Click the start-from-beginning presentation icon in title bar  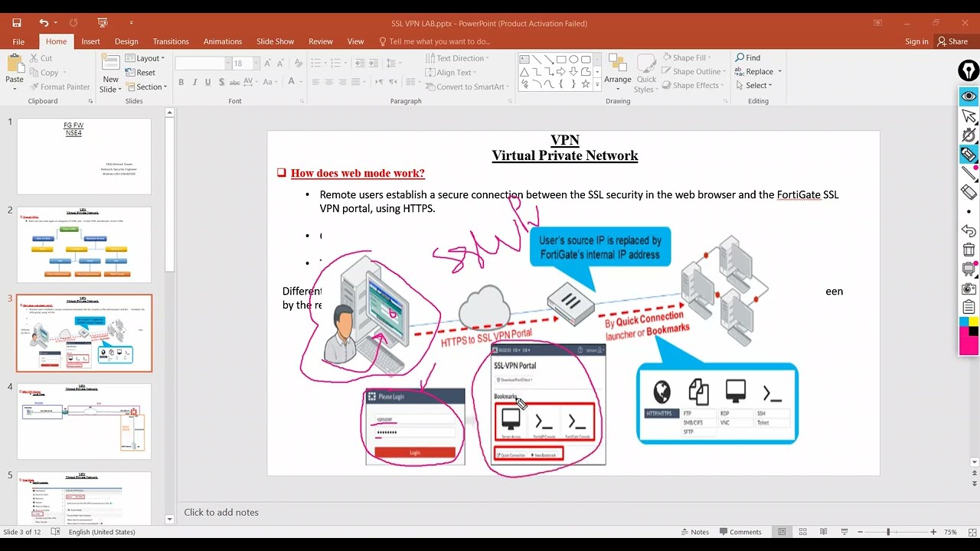[x=103, y=23]
